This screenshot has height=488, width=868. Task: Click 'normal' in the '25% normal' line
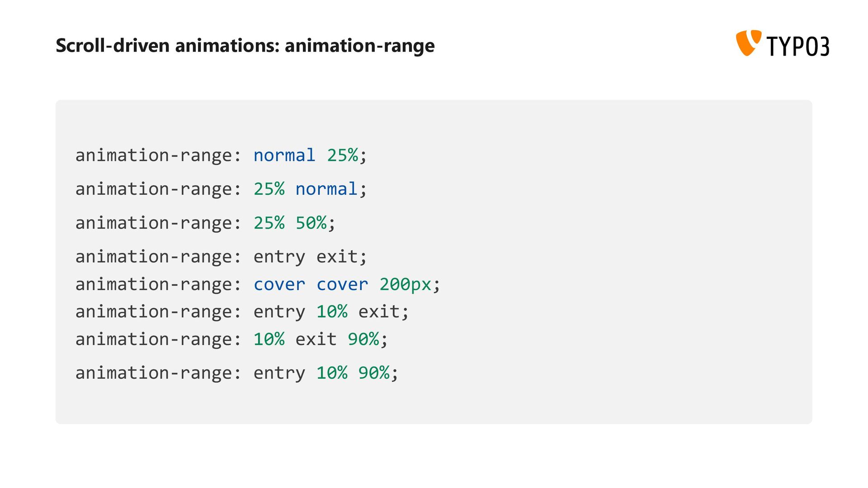pyautogui.click(x=326, y=189)
